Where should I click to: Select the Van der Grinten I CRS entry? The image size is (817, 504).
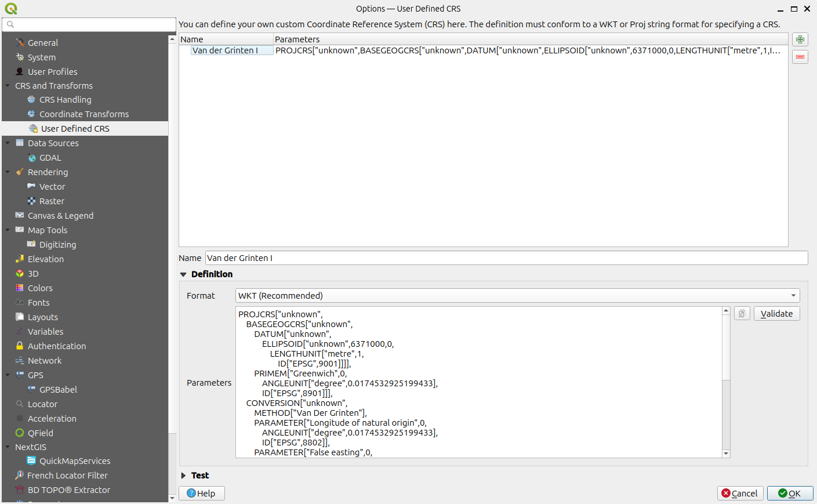tap(231, 50)
